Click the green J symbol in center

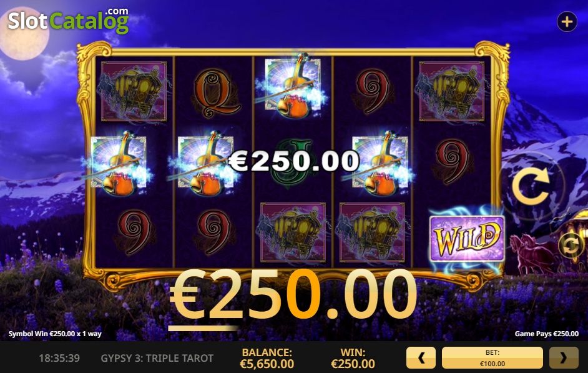293,162
